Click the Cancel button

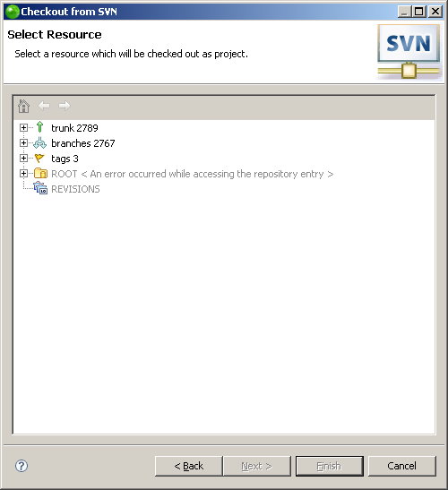point(401,466)
